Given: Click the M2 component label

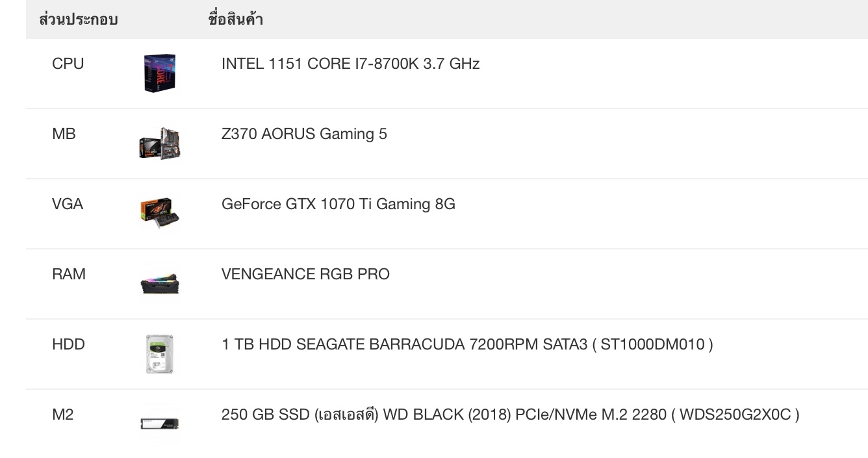Looking at the screenshot, I should (63, 414).
